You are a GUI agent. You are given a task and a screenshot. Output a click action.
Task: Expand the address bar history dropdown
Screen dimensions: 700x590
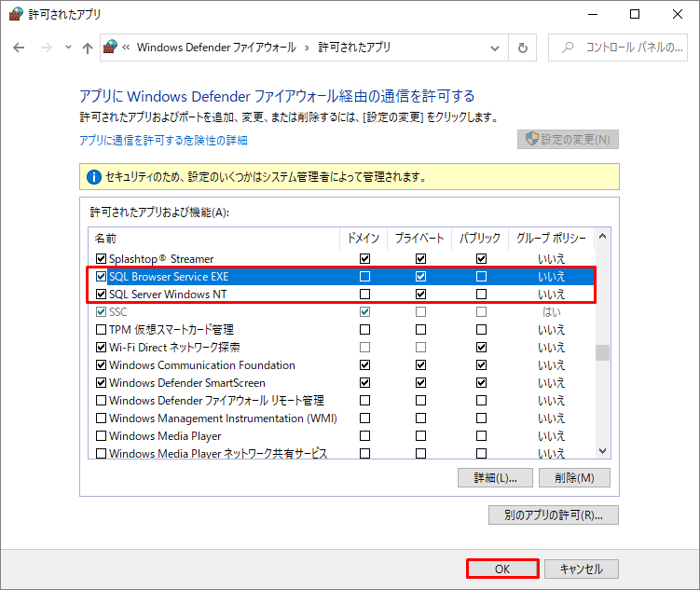click(x=495, y=48)
